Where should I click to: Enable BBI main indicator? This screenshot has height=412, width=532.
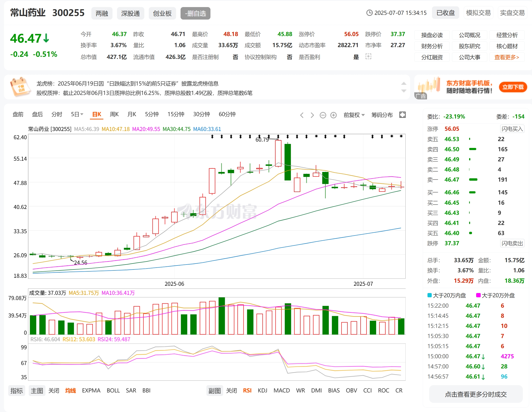tap(146, 391)
